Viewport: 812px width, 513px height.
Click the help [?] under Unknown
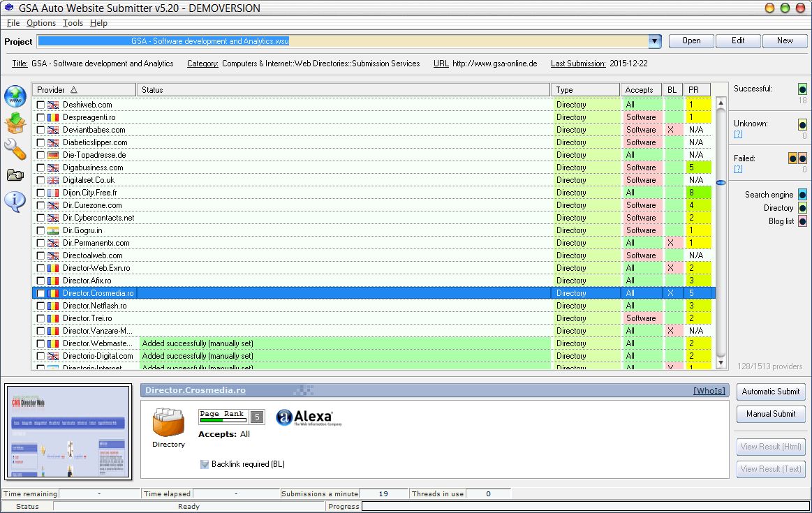[x=738, y=134]
